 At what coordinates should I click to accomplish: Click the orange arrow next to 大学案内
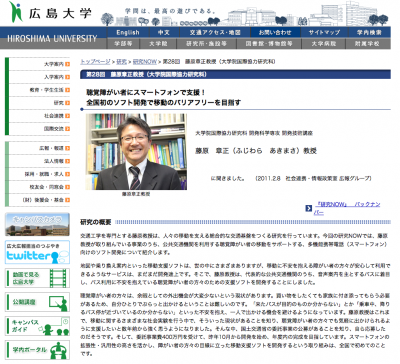[x=68, y=64]
